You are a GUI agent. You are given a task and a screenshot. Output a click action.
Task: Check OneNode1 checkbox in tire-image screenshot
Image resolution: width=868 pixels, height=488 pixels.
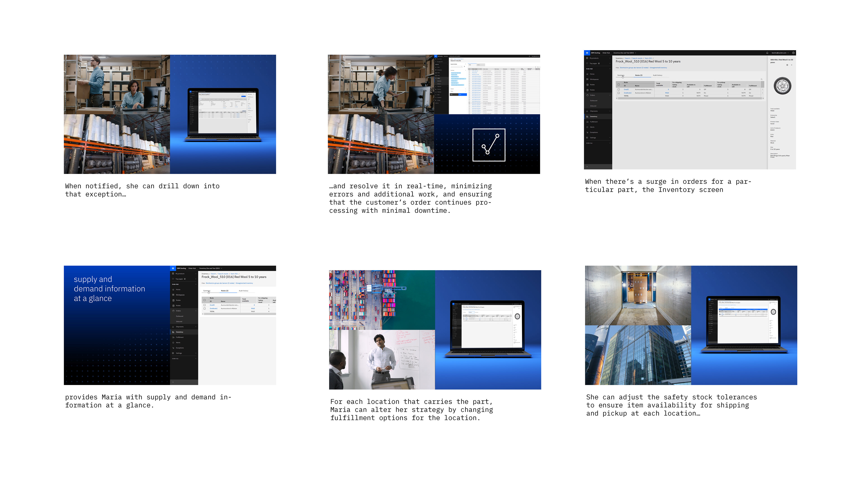[619, 93]
